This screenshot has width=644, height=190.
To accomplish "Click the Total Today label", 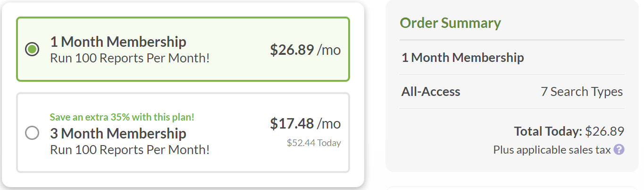I will 548,131.
